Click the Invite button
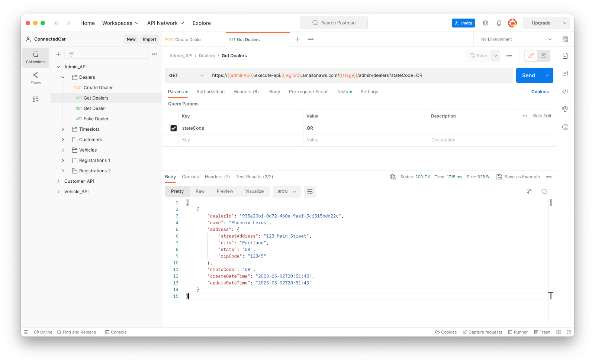 pyautogui.click(x=463, y=23)
